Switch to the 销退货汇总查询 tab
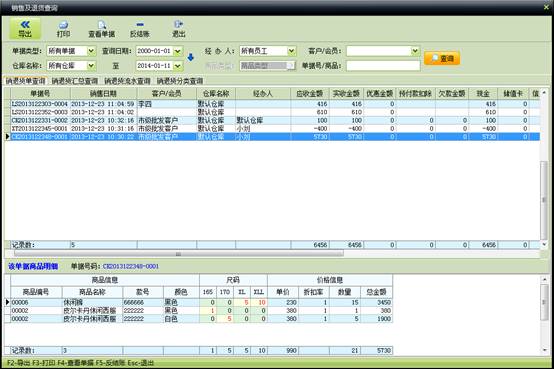The height and width of the screenshot is (369, 554). (x=75, y=81)
